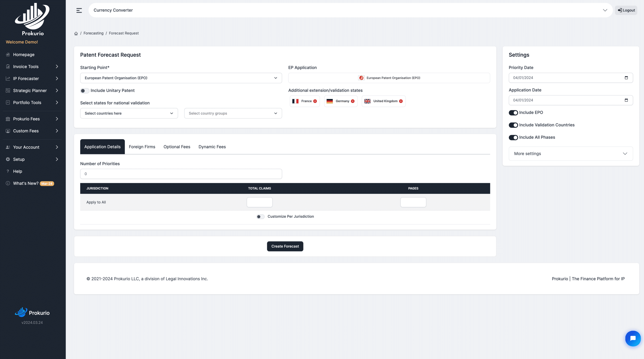Expand Invoice Tools sidebar menu

click(32, 66)
